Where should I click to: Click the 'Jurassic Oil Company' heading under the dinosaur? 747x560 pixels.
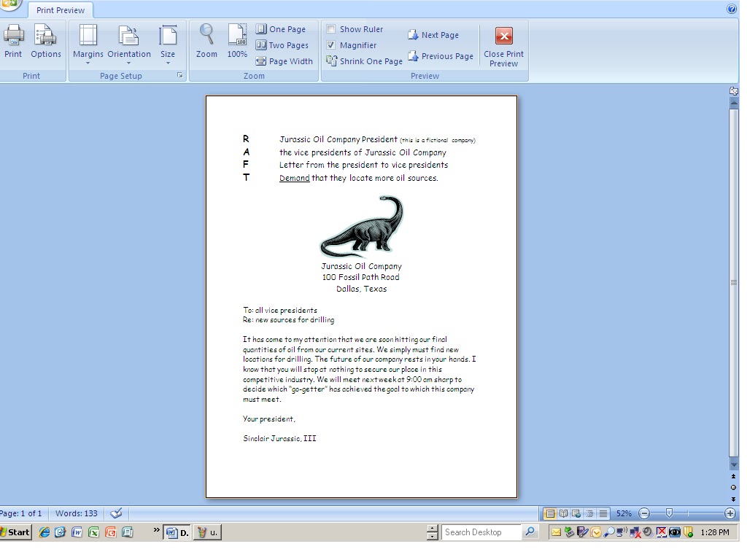click(x=362, y=266)
